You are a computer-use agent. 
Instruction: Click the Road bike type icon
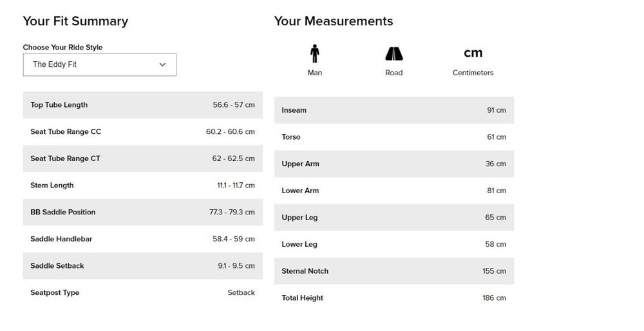pyautogui.click(x=393, y=53)
